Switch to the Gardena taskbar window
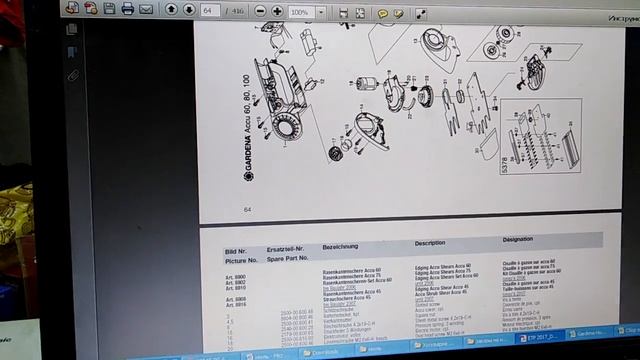Screen dimensions: 640x360 [x=588, y=334]
